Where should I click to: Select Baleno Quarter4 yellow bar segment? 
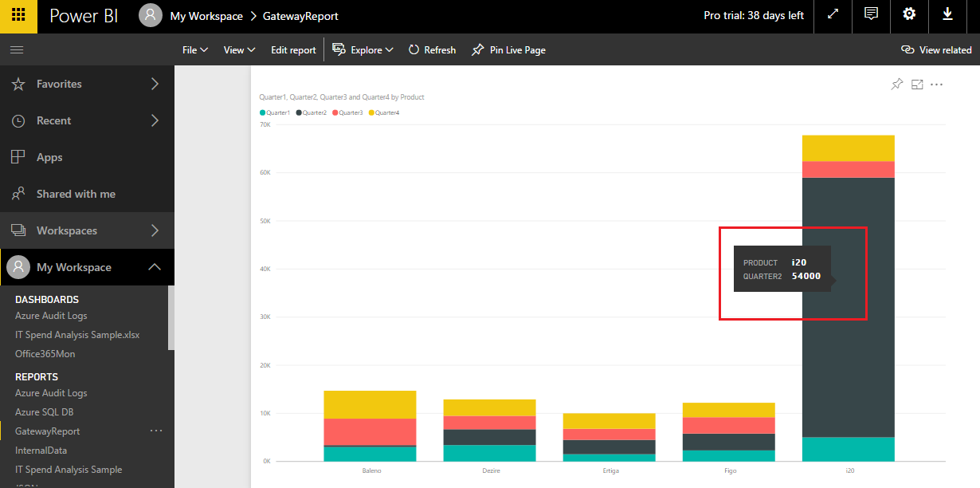[x=370, y=404]
